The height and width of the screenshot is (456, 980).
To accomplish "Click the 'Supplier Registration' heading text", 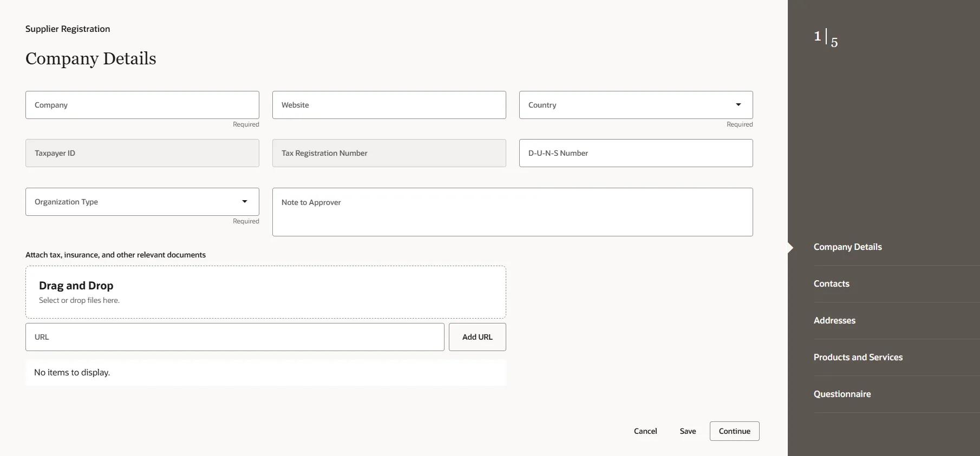I will [68, 29].
